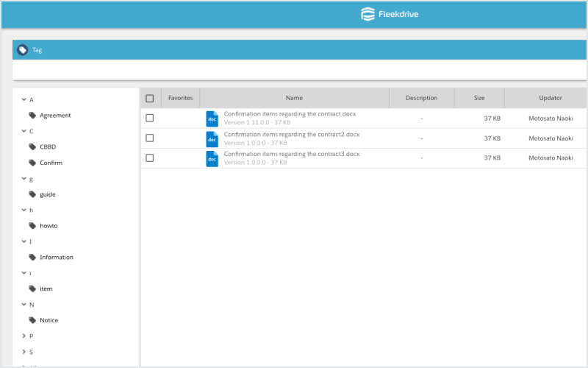Select the Agreement tag

click(x=55, y=116)
